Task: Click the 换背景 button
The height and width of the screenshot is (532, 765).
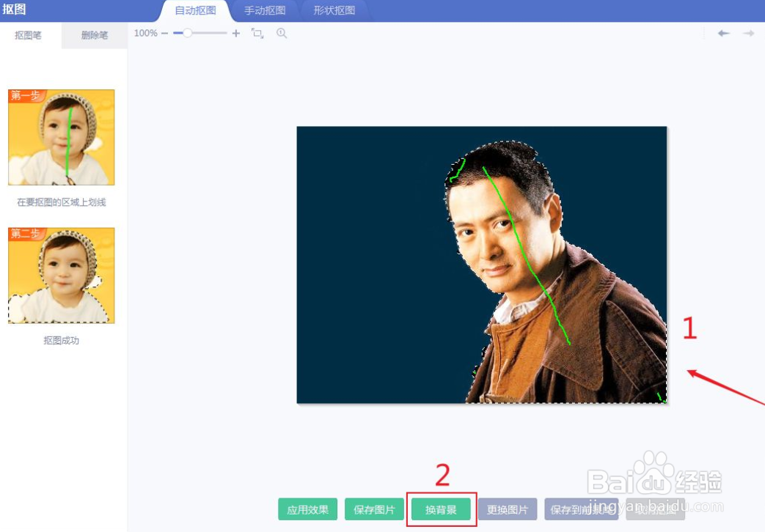Action: click(441, 509)
